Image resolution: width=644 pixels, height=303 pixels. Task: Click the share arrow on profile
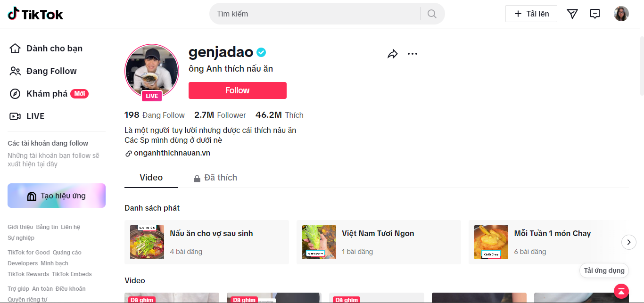[393, 54]
